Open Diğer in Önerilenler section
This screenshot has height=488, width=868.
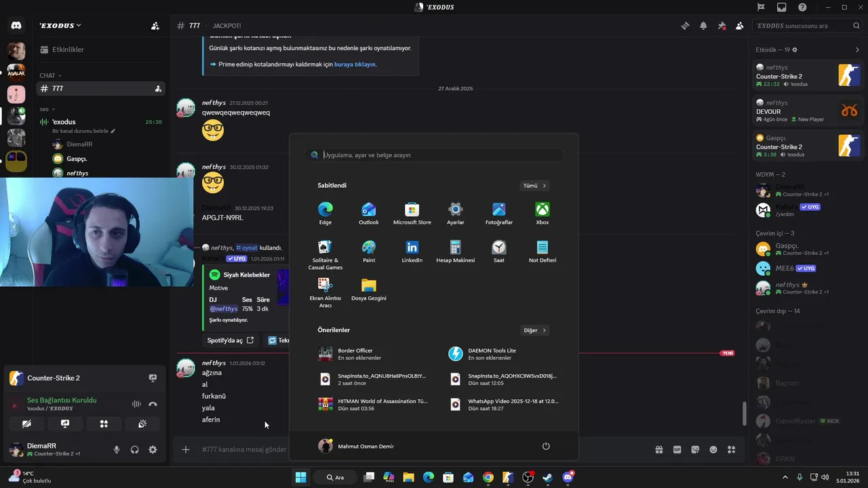tap(534, 331)
